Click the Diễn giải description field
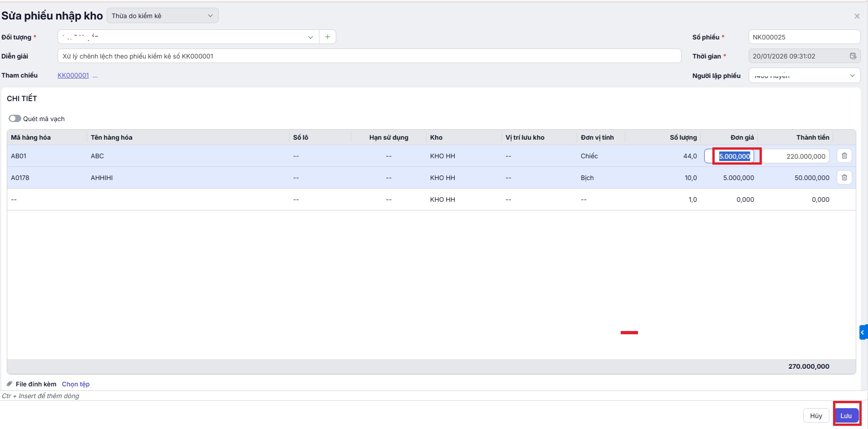 point(369,56)
